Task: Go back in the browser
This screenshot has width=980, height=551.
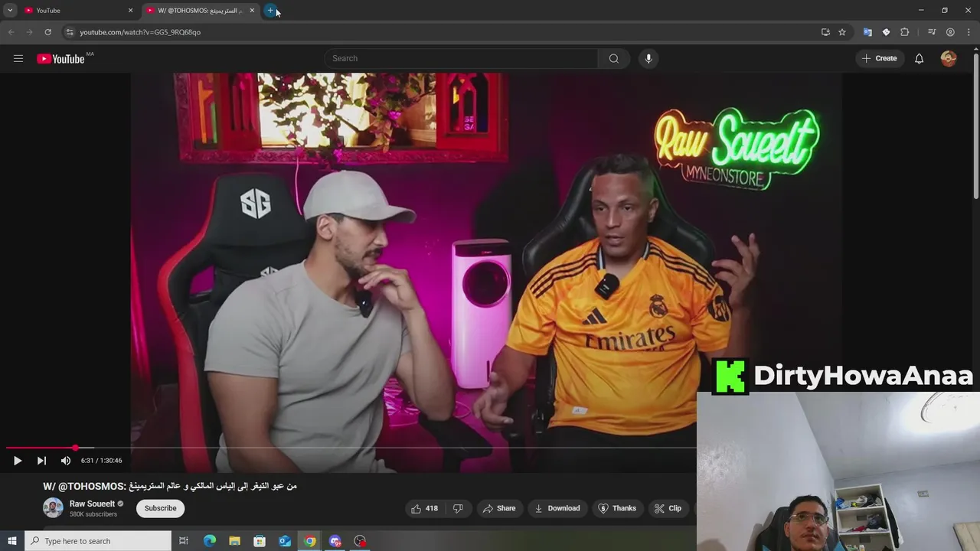Action: (x=11, y=32)
